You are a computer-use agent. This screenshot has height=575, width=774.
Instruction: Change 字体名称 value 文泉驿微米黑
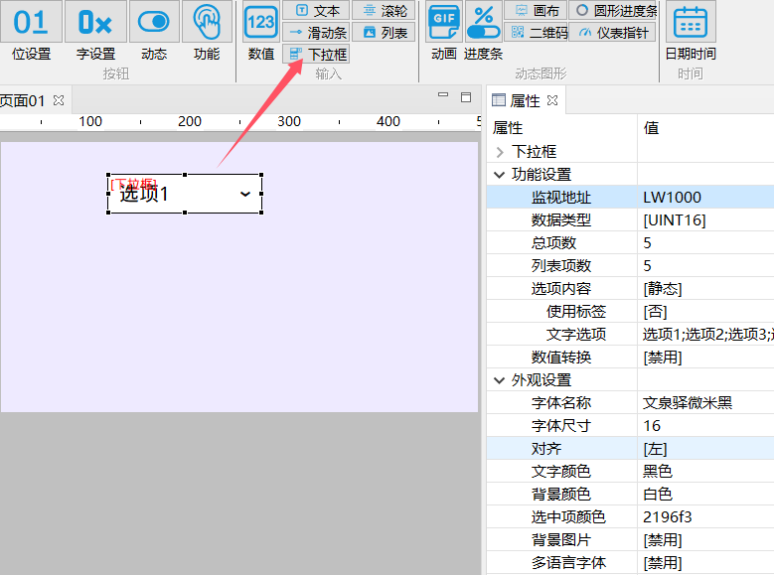tap(706, 403)
